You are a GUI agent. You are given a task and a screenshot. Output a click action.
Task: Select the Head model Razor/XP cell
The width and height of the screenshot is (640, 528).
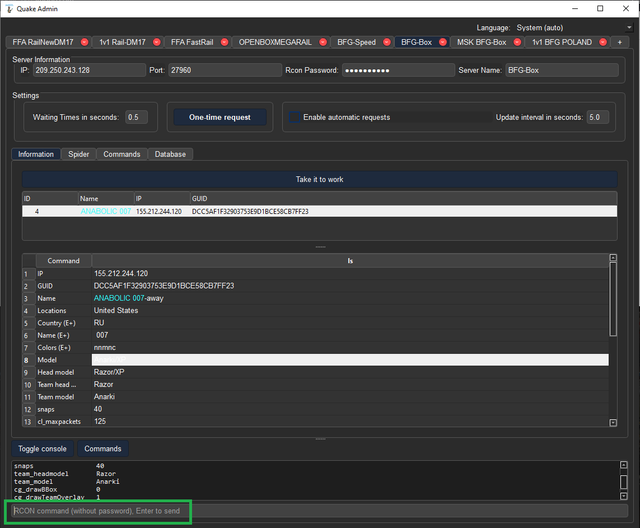point(350,372)
